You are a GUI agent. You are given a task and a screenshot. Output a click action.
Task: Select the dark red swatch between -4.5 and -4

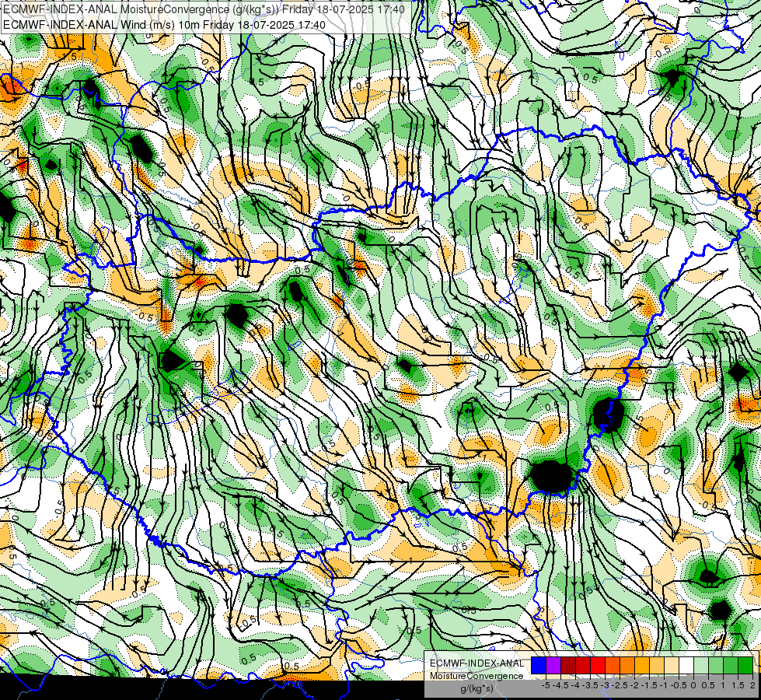tap(568, 666)
